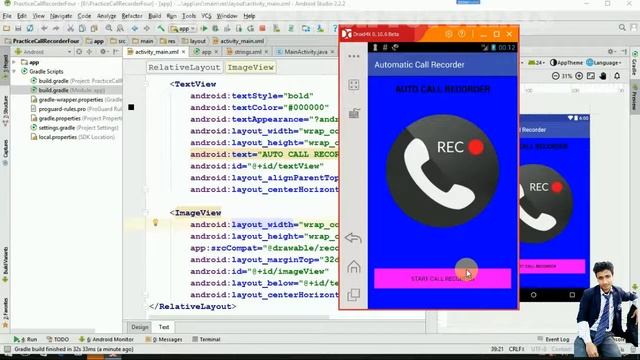
Task: Click the Undo arrow in toolbar
Action: pos(44,28)
